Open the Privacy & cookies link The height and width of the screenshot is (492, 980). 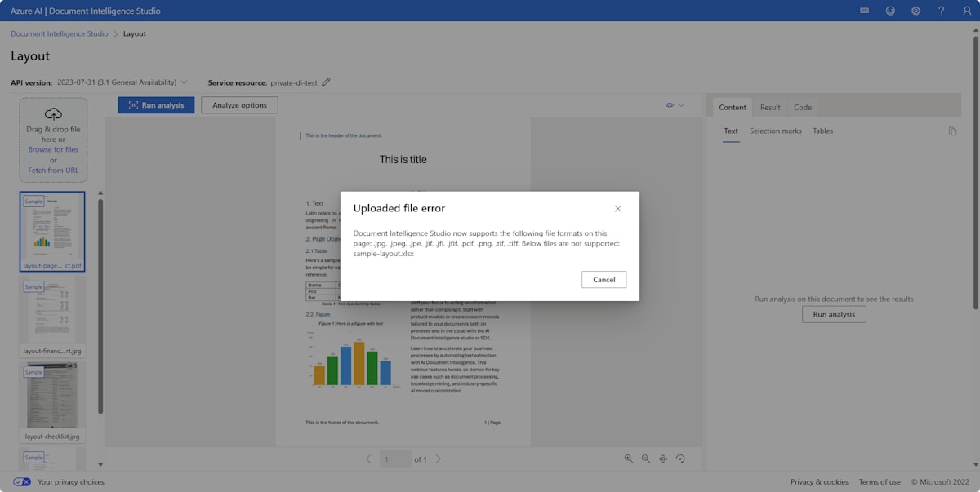819,482
